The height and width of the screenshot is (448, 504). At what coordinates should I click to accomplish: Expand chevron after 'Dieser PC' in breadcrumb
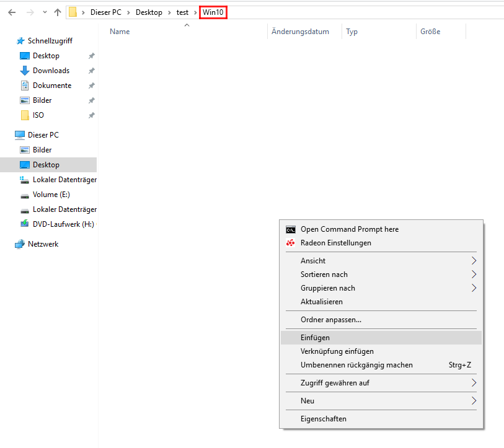pos(128,12)
